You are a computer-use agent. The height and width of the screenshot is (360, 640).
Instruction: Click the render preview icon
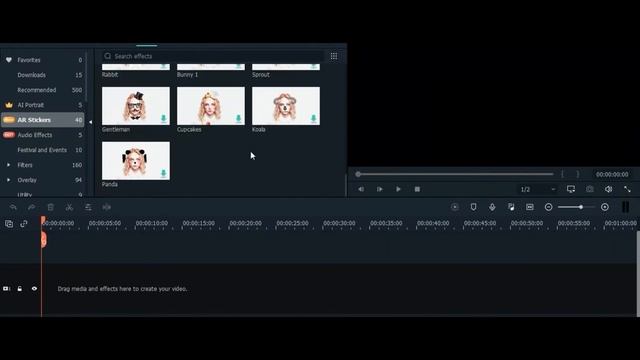(x=455, y=207)
